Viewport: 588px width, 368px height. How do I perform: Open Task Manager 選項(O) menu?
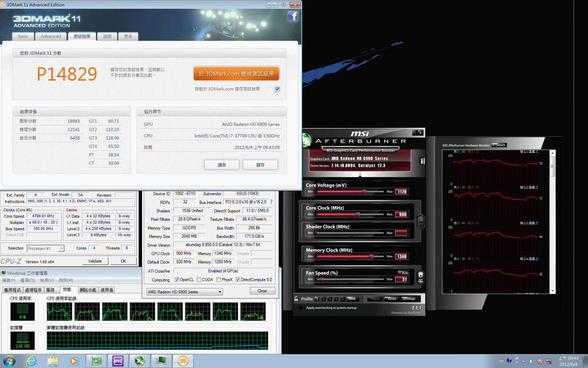coord(28,280)
